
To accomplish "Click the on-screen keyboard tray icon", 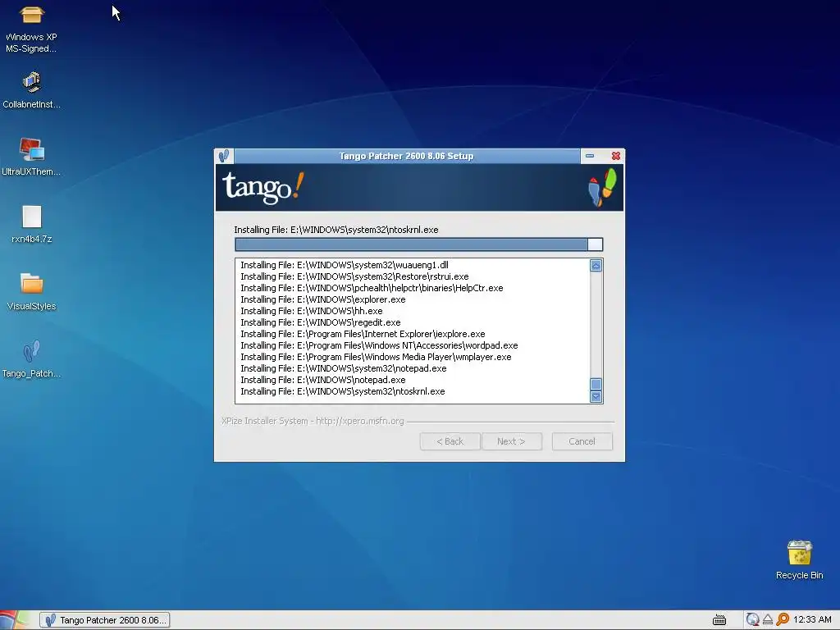I will click(719, 620).
